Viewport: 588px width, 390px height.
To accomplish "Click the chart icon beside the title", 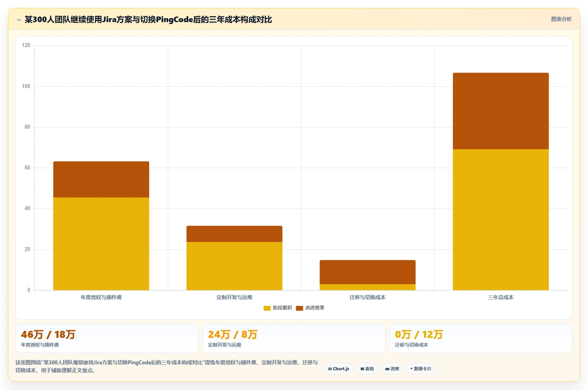I will 19,20.
